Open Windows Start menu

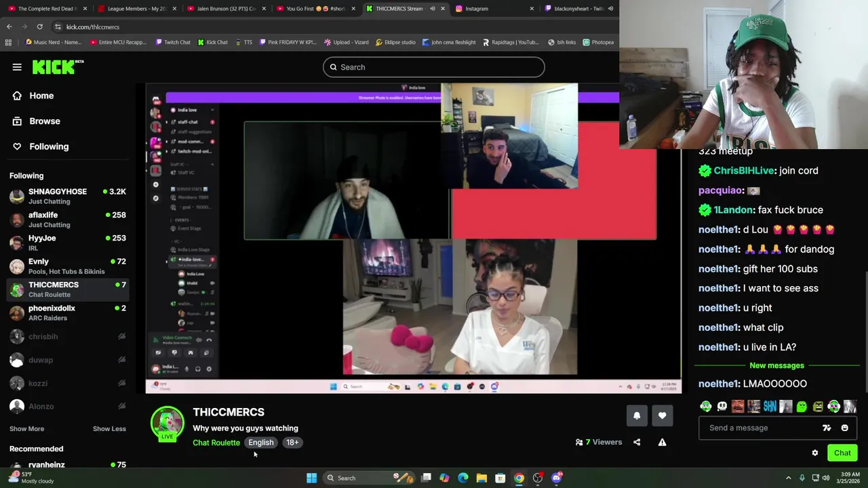click(x=311, y=478)
